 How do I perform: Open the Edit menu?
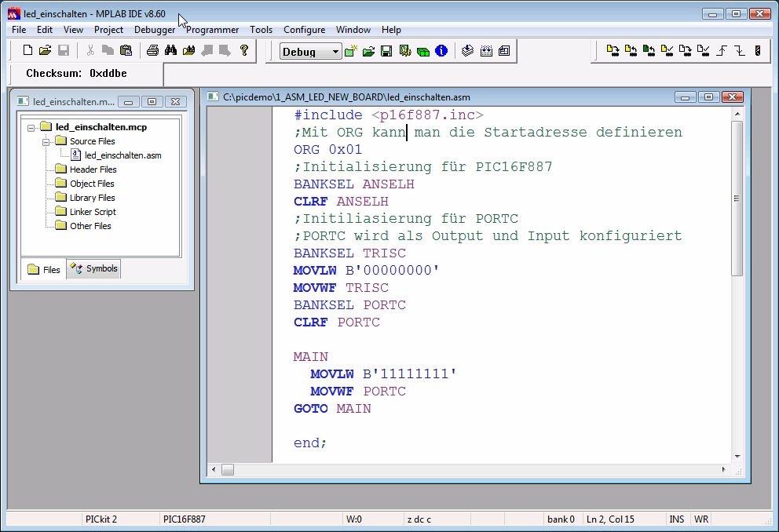45,30
